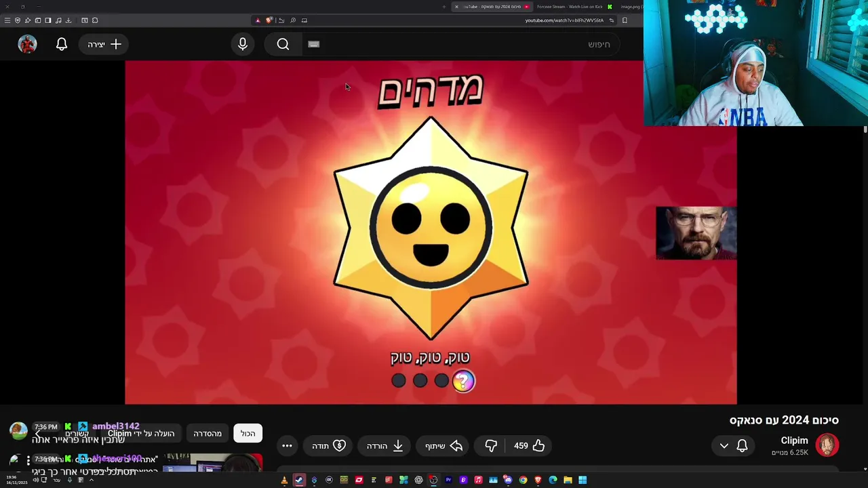Select the 'הכול' filter chip
Viewport: 868px width, 488px height.
click(248, 433)
